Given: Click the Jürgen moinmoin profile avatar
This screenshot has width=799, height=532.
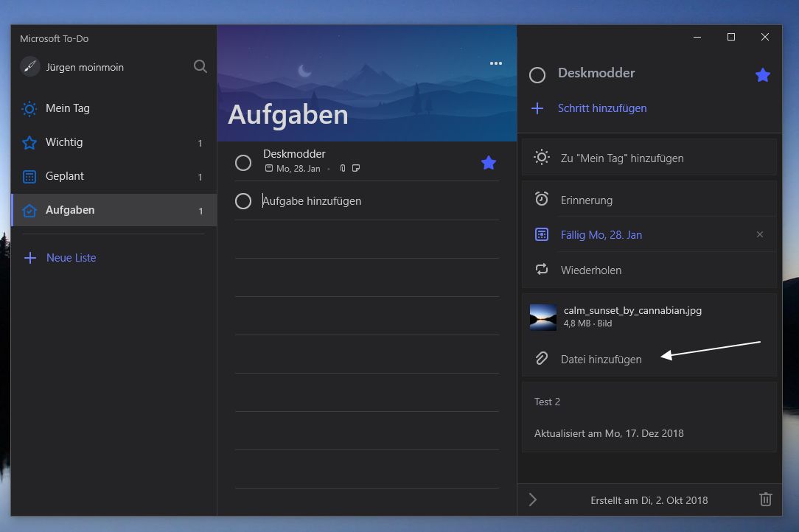Looking at the screenshot, I should [x=30, y=67].
